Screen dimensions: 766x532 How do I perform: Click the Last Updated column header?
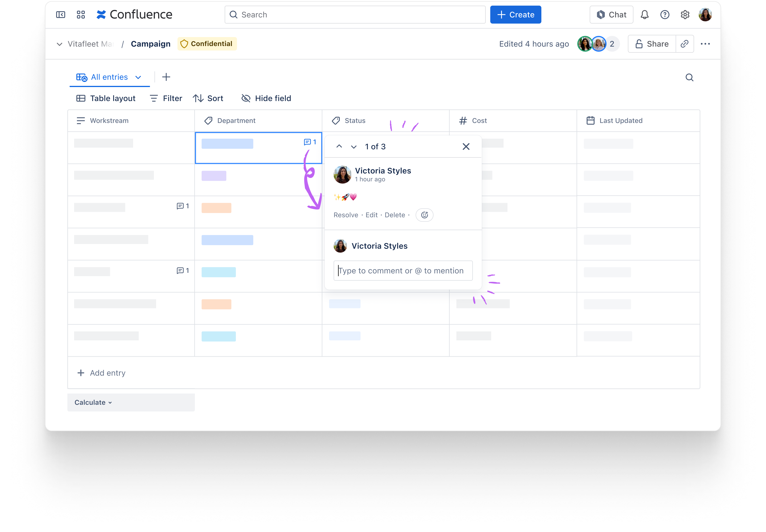[x=638, y=121]
